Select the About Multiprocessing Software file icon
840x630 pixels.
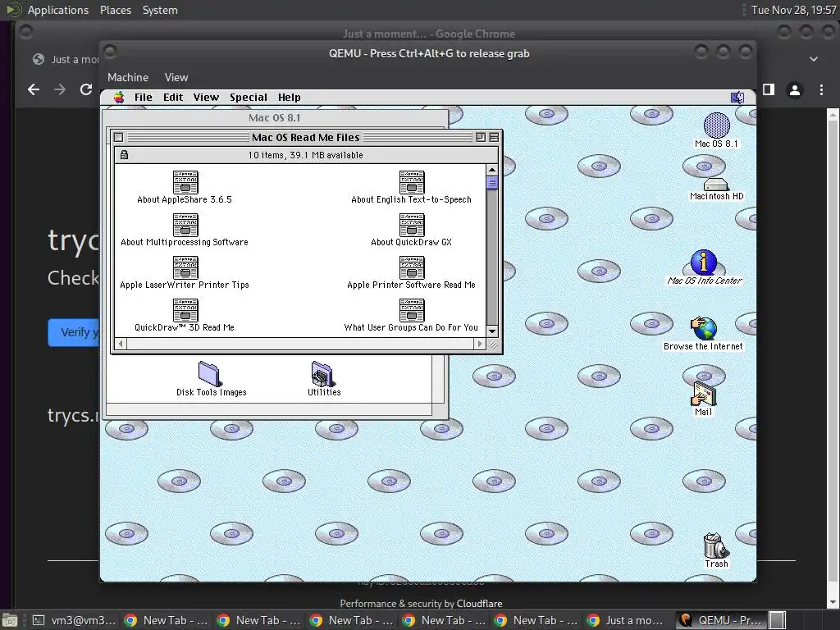pos(185,225)
